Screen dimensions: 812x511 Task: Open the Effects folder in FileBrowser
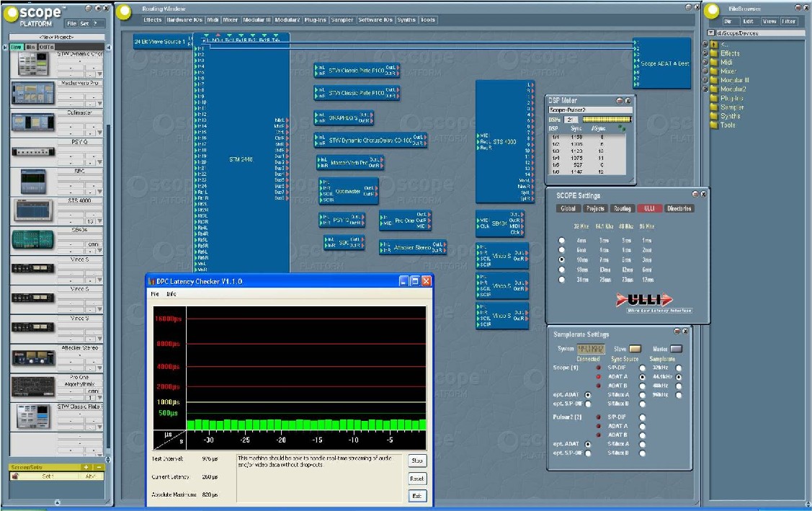730,53
